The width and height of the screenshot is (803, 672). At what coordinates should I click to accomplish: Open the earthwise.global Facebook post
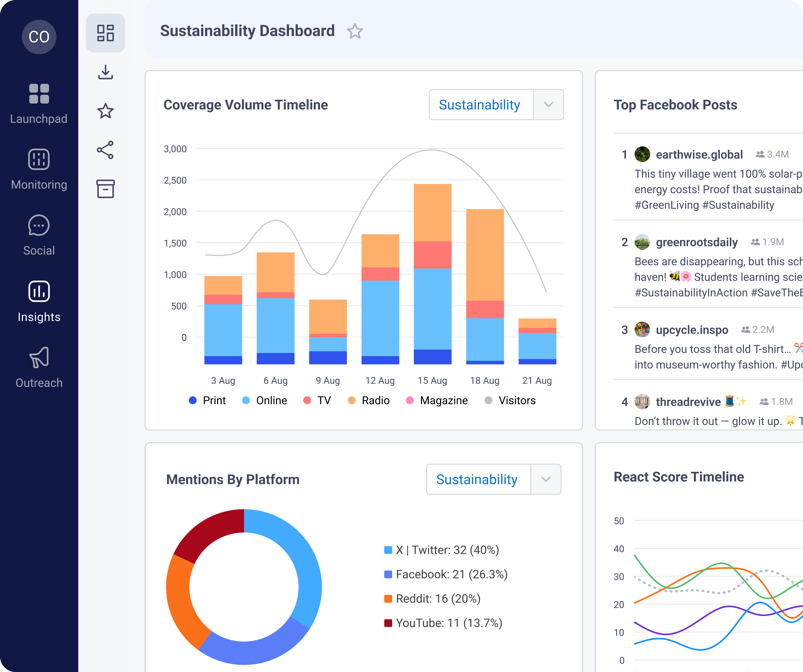point(699,155)
